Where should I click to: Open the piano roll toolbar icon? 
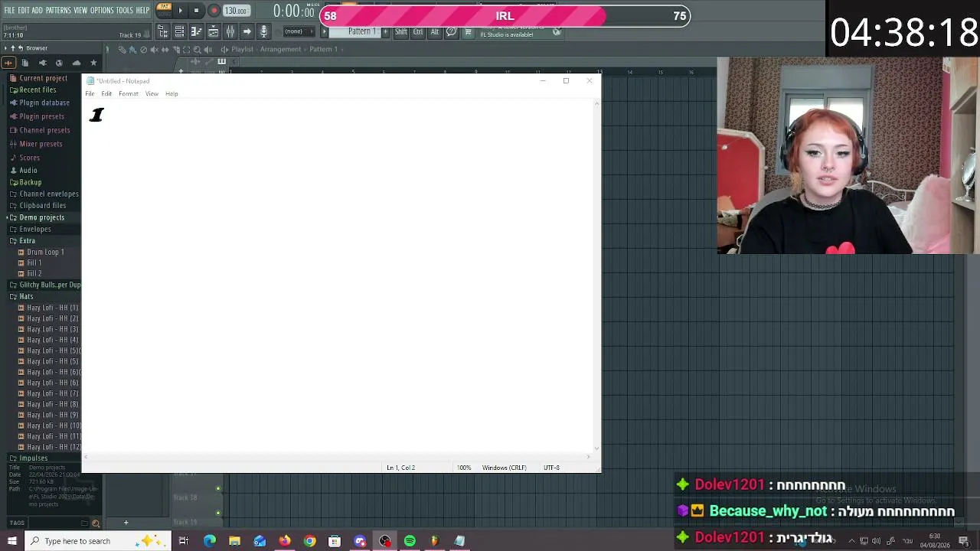[196, 31]
